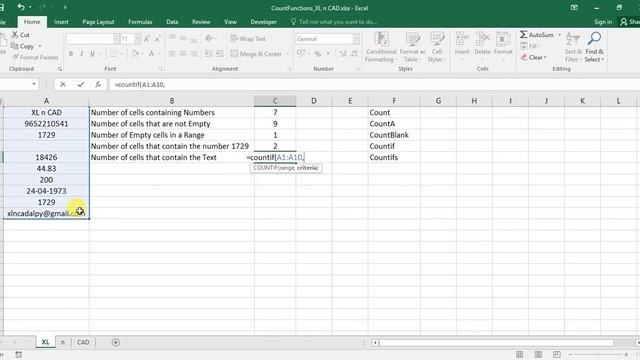Decrease font size with smaller A icon

tap(157, 39)
